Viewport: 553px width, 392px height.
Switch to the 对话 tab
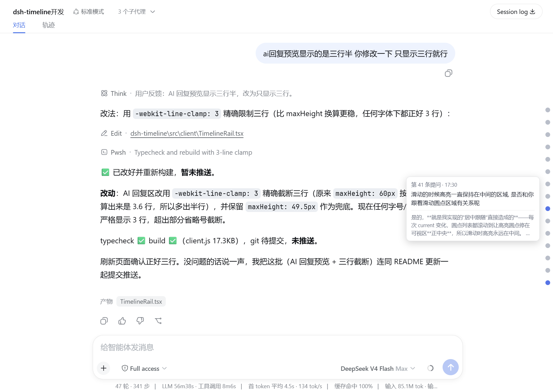pyautogui.click(x=19, y=25)
